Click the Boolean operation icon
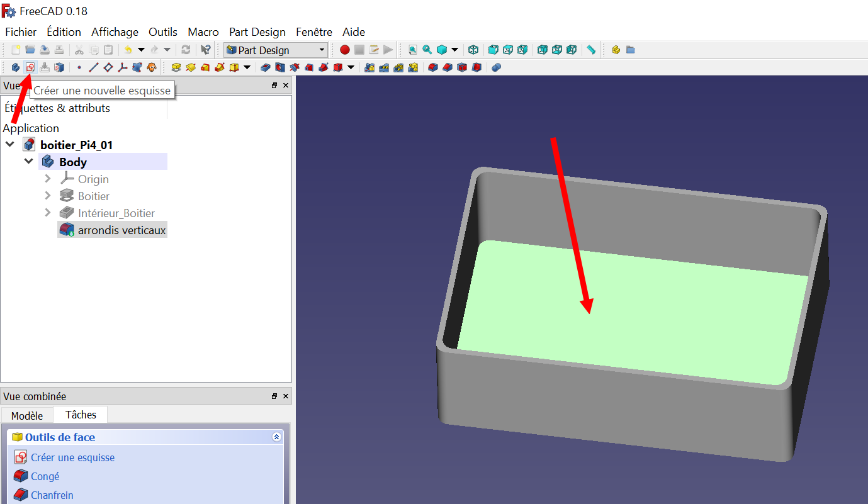Image resolution: width=868 pixels, height=504 pixels. [496, 67]
